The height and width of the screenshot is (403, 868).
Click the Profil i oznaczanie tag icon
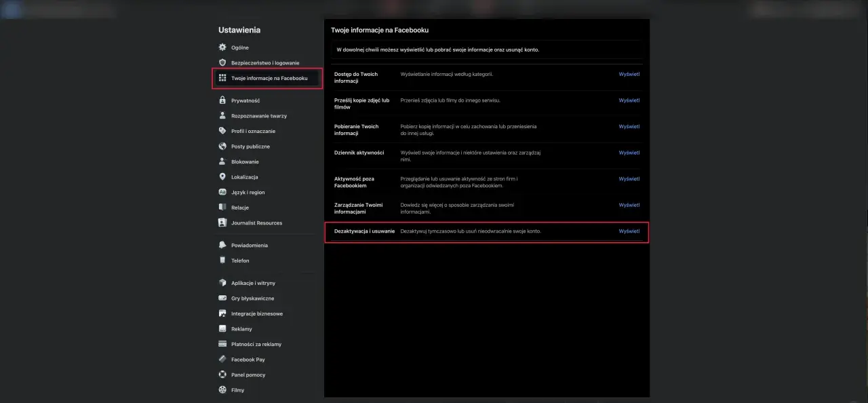(222, 131)
